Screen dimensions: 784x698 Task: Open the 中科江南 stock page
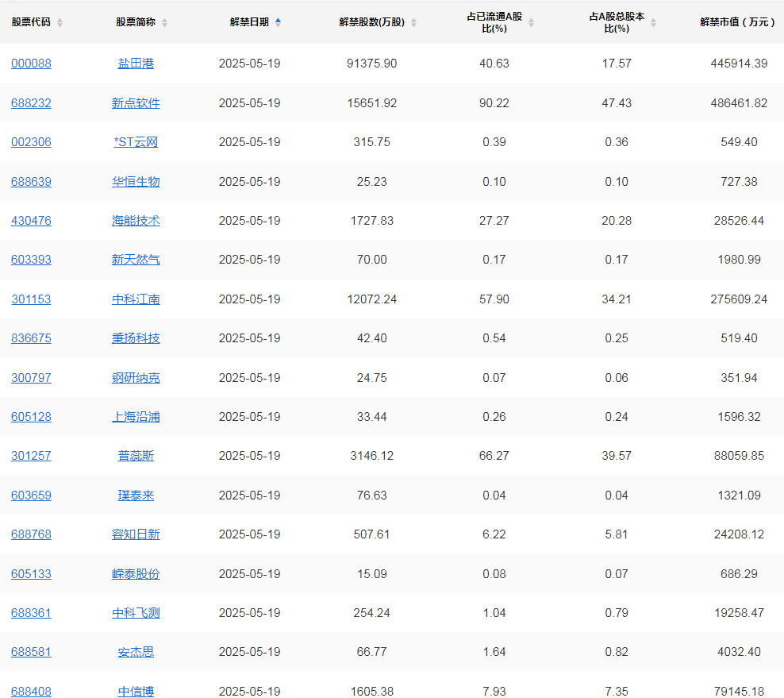pyautogui.click(x=136, y=299)
